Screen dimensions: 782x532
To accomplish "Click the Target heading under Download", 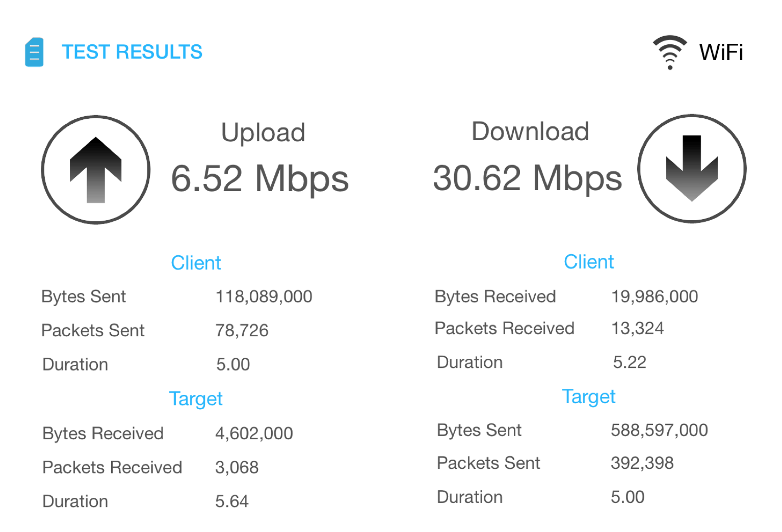I will 589,396.
